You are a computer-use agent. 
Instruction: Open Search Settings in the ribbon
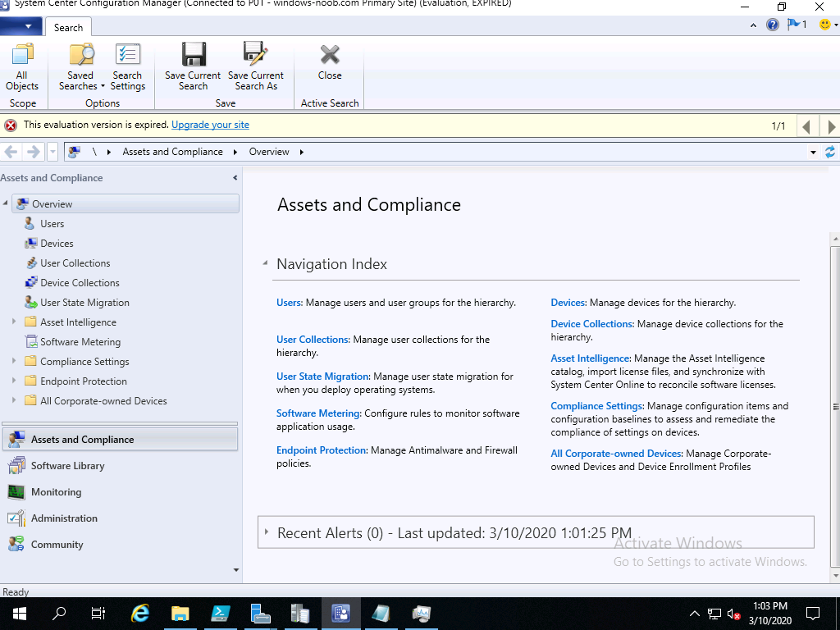pos(127,67)
